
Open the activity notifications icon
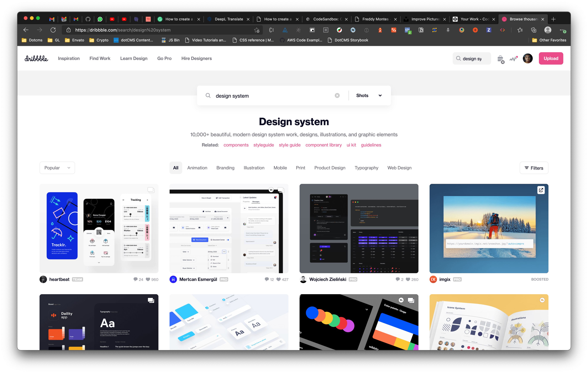(x=513, y=59)
